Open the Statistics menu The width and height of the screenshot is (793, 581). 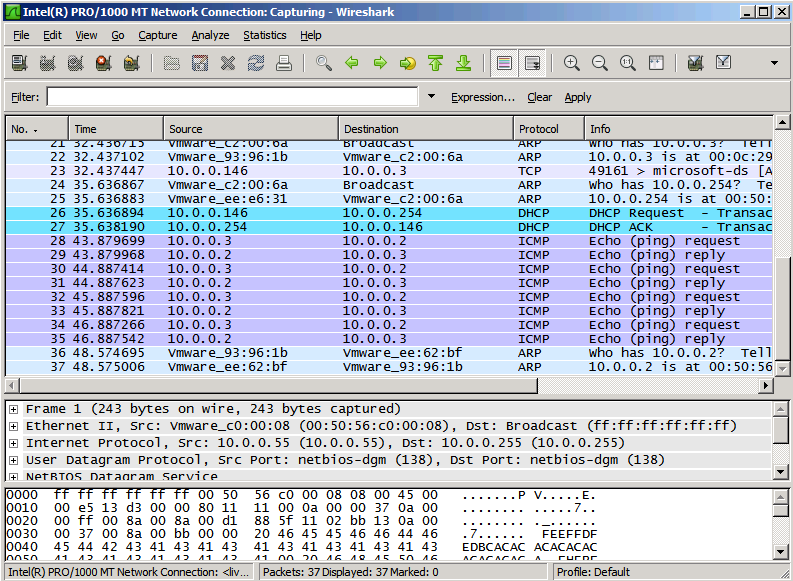coord(264,35)
